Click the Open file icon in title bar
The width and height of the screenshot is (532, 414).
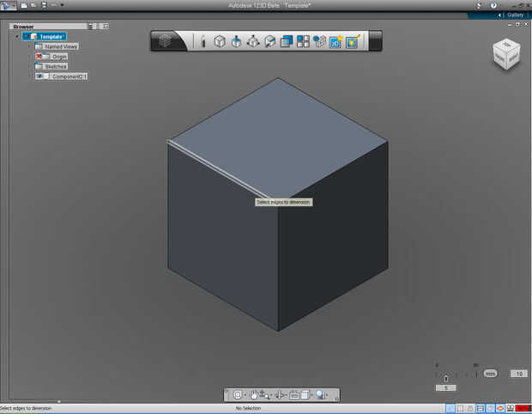[x=33, y=5]
